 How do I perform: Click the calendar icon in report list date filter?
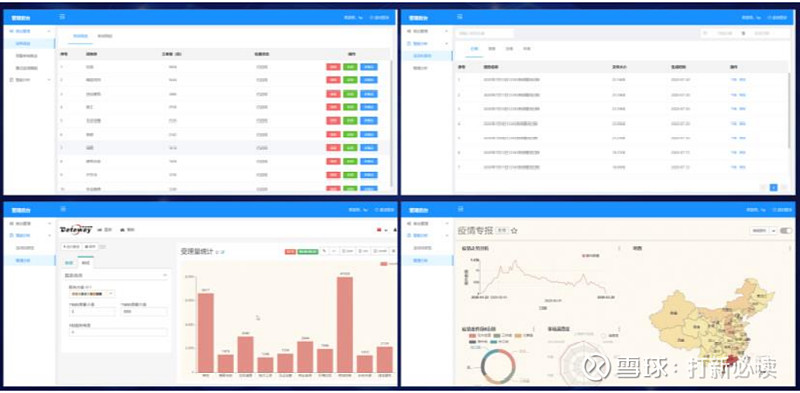(x=706, y=34)
